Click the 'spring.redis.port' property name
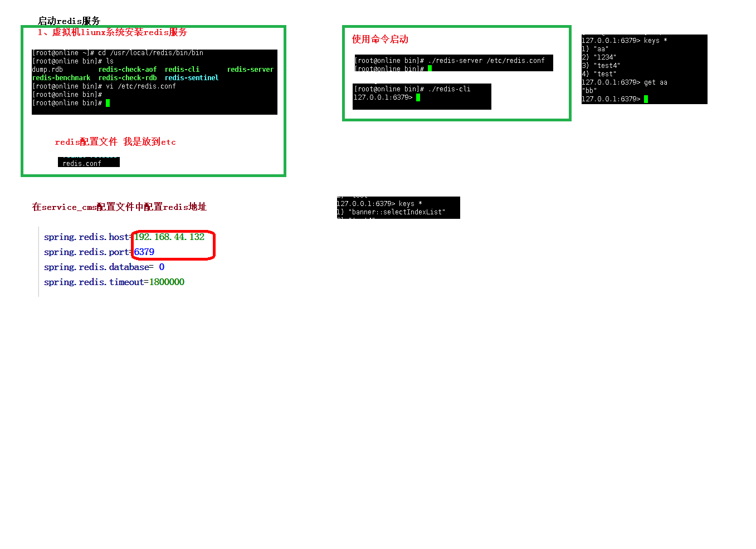Image resolution: width=756 pixels, height=549 pixels. (x=86, y=252)
